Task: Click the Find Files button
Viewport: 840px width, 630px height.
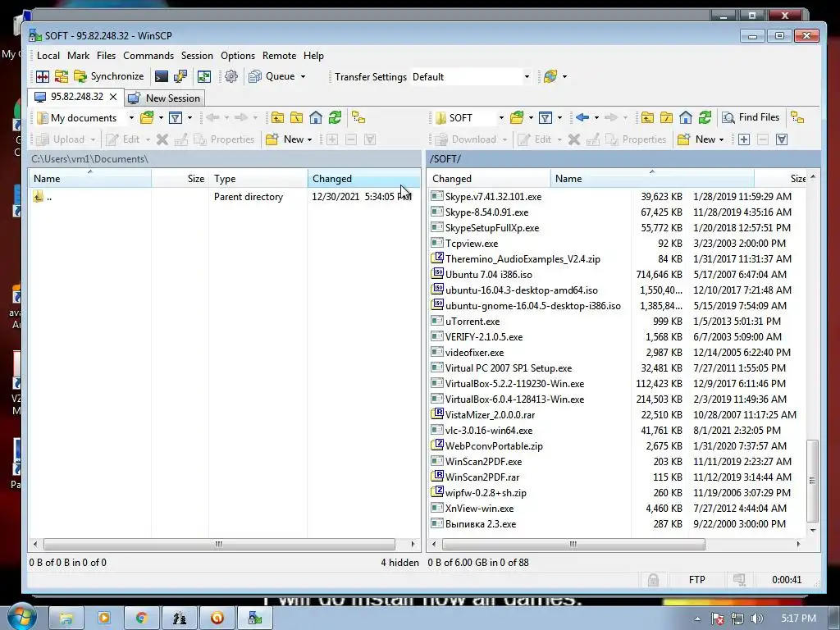Action: point(751,117)
